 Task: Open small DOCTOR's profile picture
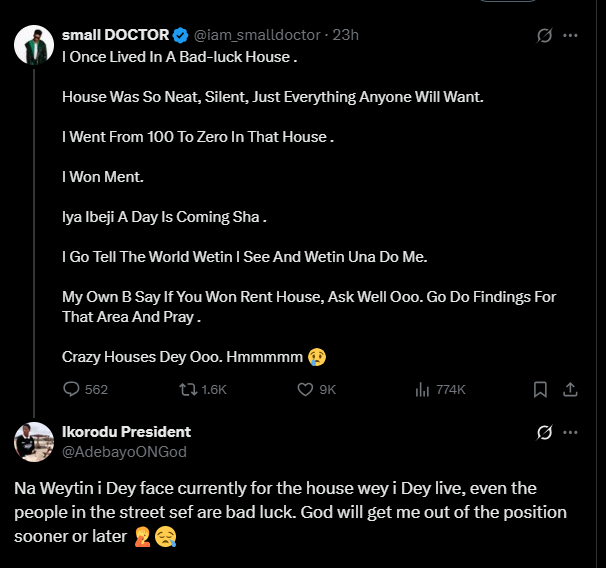(x=34, y=46)
